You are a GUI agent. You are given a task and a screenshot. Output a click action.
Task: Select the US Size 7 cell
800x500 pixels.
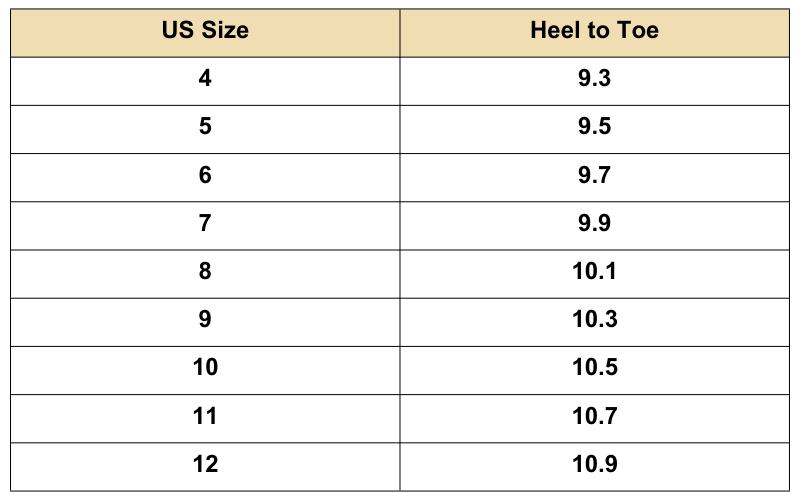(205, 223)
